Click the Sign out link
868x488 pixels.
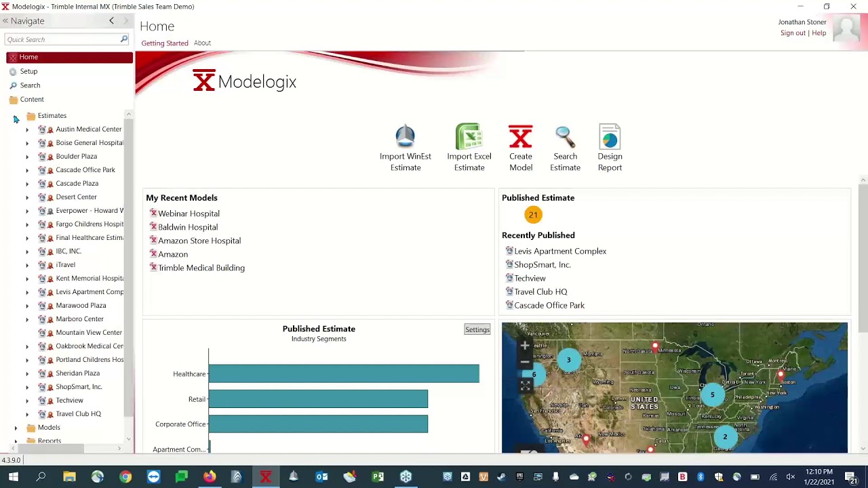[793, 33]
